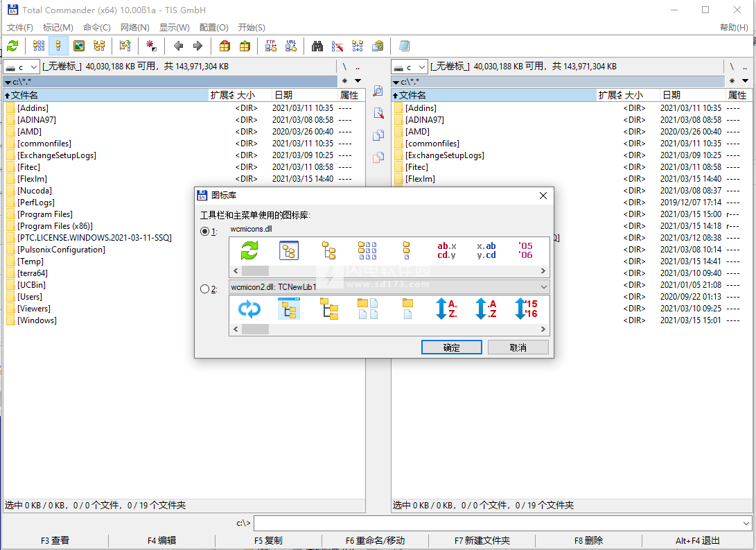The width and height of the screenshot is (756, 550).
Task: Open the 文件(F) menu
Action: tap(20, 28)
